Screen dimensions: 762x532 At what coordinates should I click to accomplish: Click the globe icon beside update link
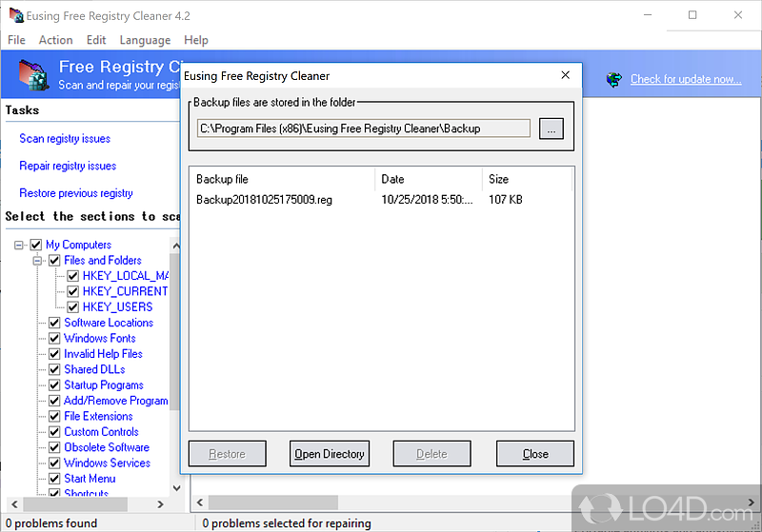point(614,79)
